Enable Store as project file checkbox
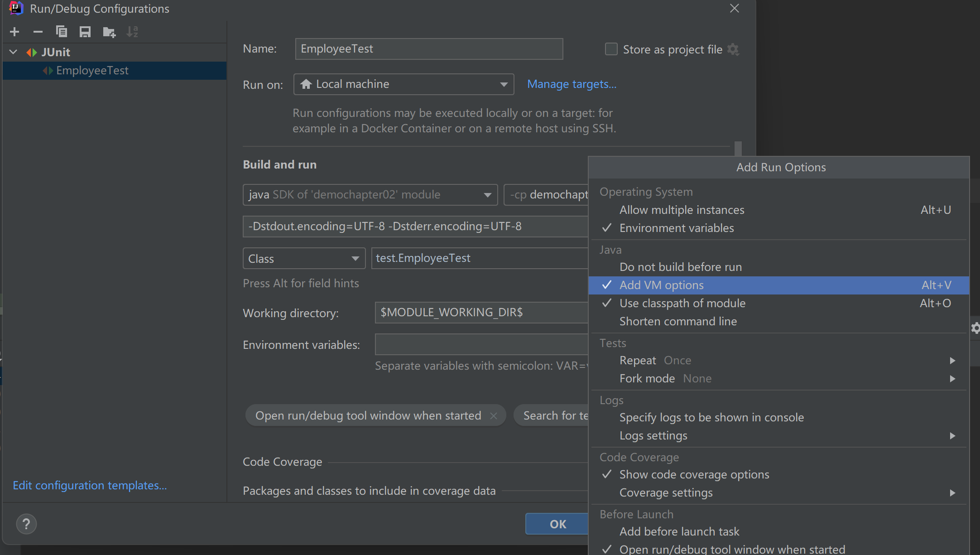This screenshot has height=555, width=980. (x=611, y=49)
